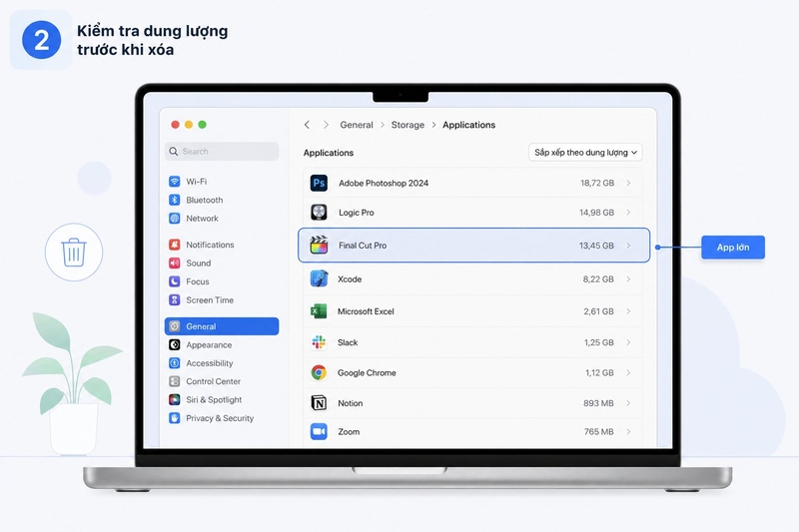Click the Bluetooth sidebar icon
Screen dimensions: 799x532
(174, 200)
